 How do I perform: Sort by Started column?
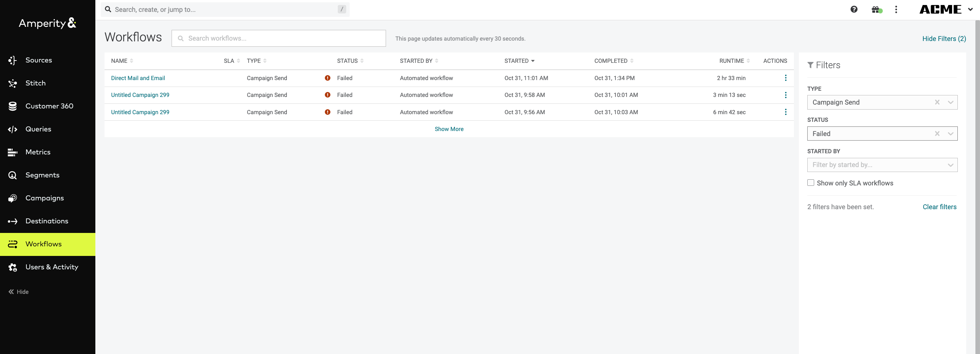pos(519,61)
